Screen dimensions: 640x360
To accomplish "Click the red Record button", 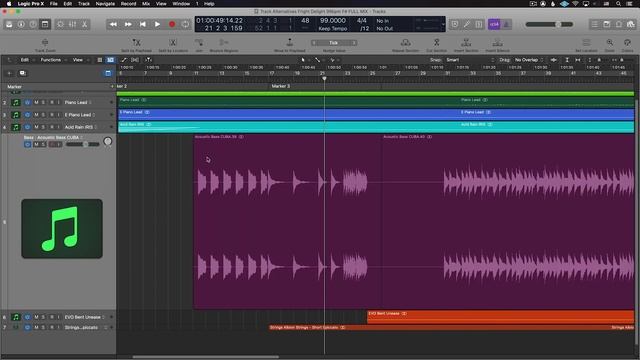I will tap(172, 24).
